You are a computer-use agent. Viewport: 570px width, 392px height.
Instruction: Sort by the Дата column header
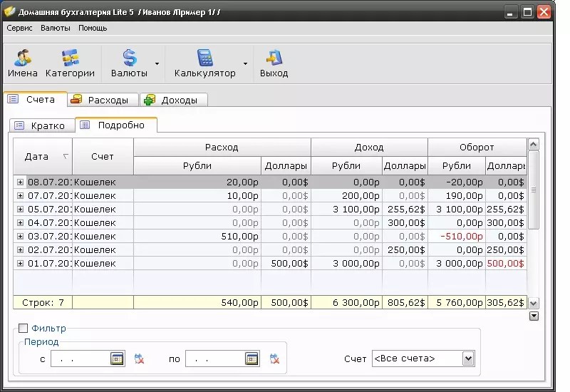(43, 156)
